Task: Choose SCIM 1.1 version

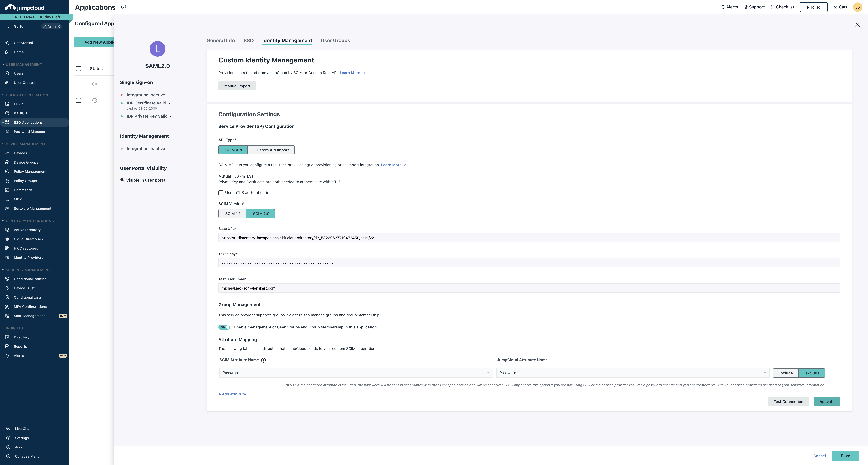Action: click(232, 214)
